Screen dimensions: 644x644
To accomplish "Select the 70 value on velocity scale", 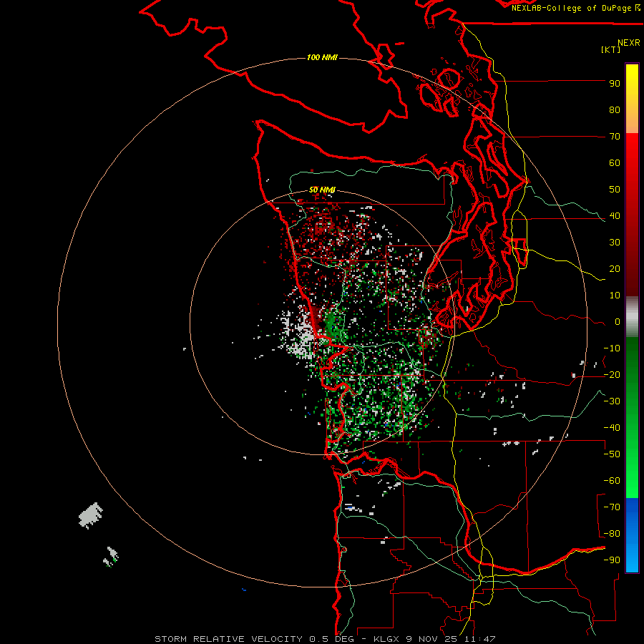I will [x=615, y=137].
